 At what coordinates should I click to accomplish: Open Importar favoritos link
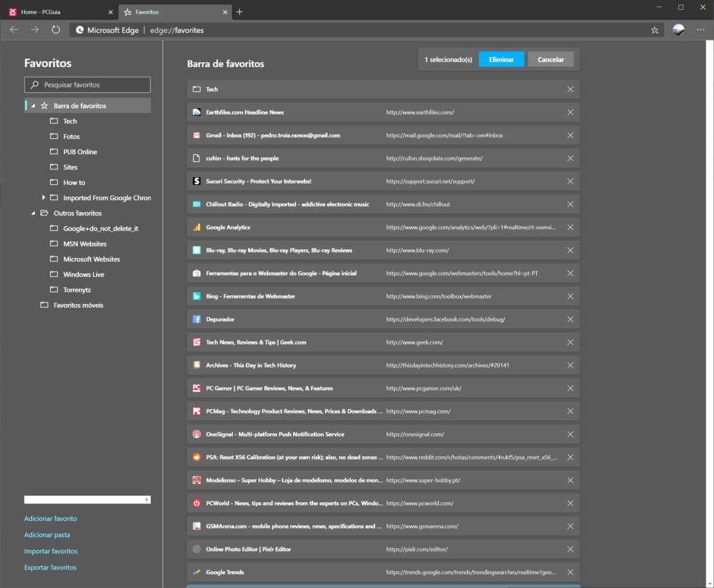tap(51, 551)
